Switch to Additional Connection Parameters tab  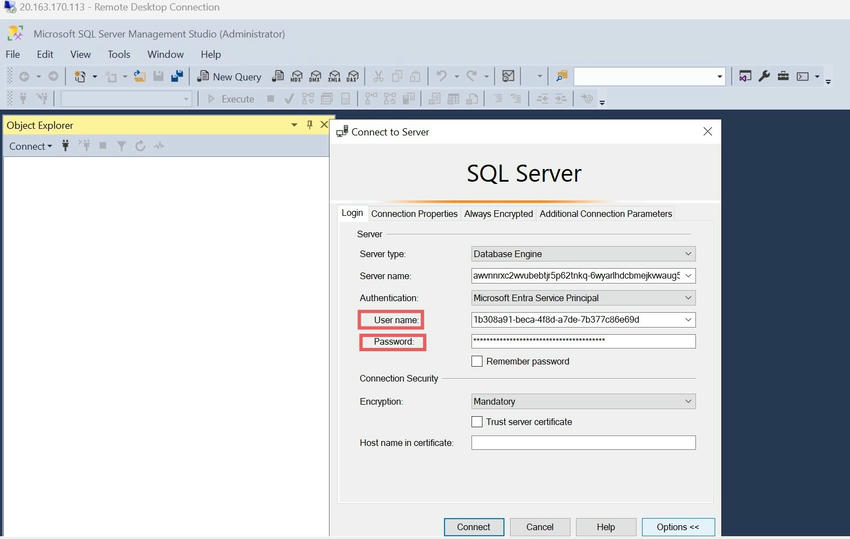point(606,214)
